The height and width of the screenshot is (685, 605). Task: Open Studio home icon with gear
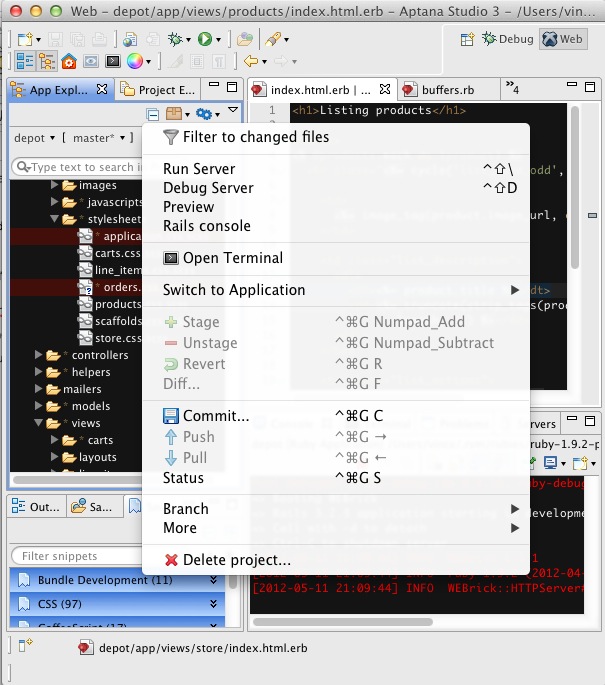[69, 61]
